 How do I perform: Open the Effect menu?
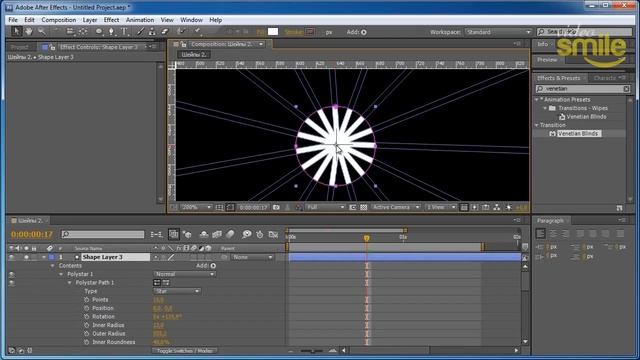pyautogui.click(x=111, y=20)
